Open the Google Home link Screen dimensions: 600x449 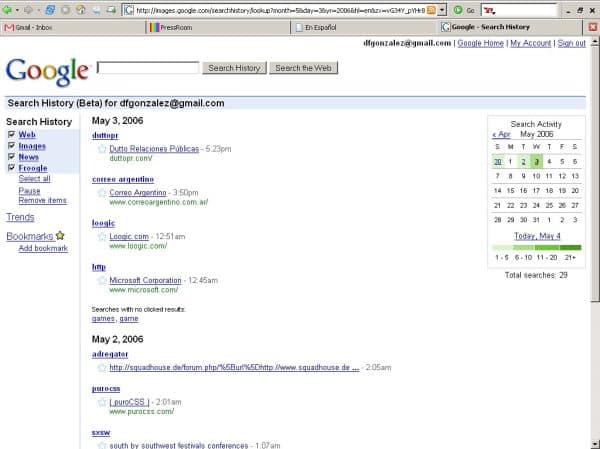pyautogui.click(x=481, y=43)
